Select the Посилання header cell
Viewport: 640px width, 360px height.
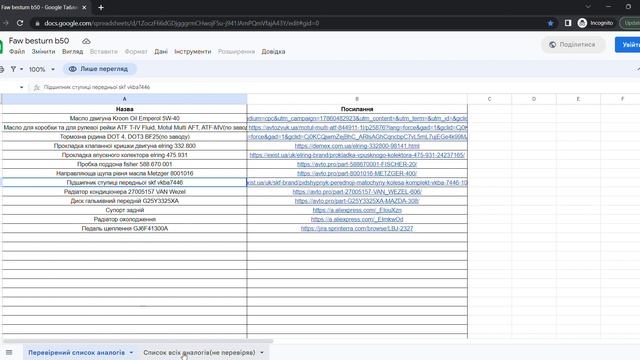pos(357,109)
